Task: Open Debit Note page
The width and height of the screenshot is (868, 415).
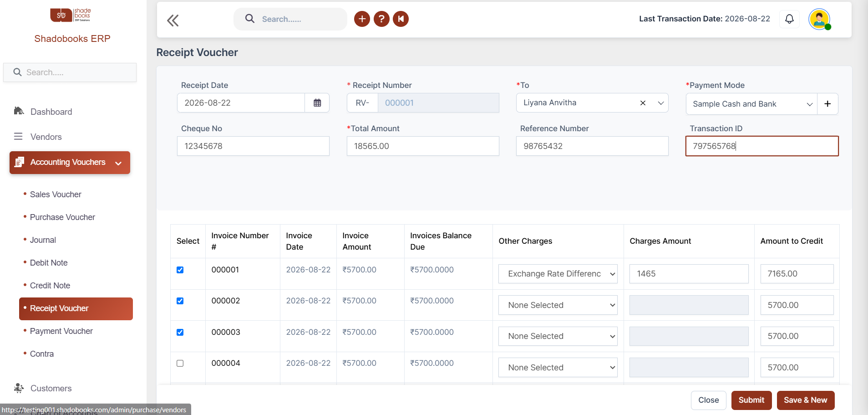Action: click(49, 263)
